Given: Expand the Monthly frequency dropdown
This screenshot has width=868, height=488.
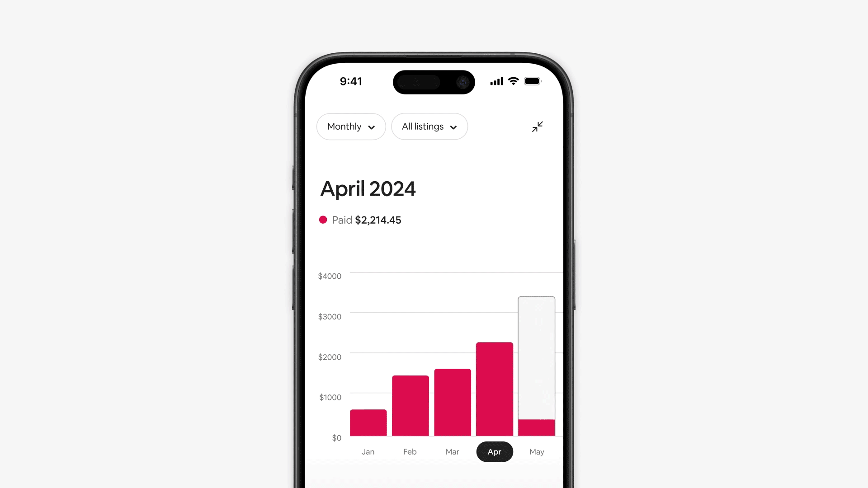Looking at the screenshot, I should tap(350, 127).
